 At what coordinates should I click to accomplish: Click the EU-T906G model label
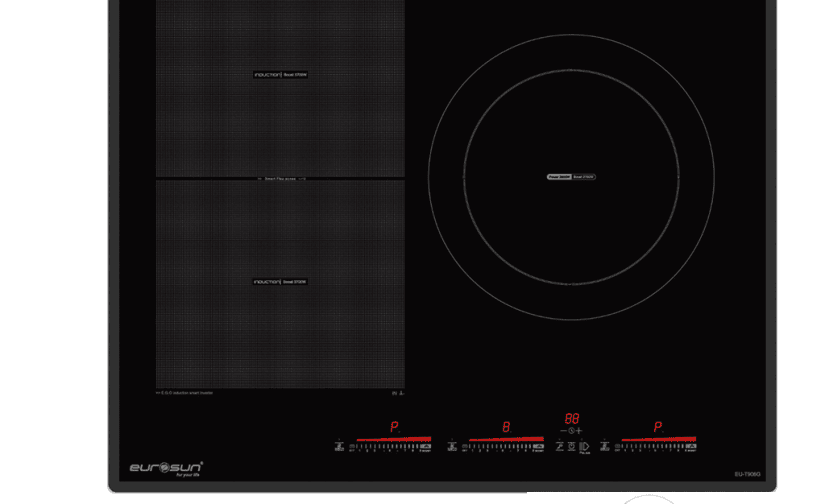747,474
